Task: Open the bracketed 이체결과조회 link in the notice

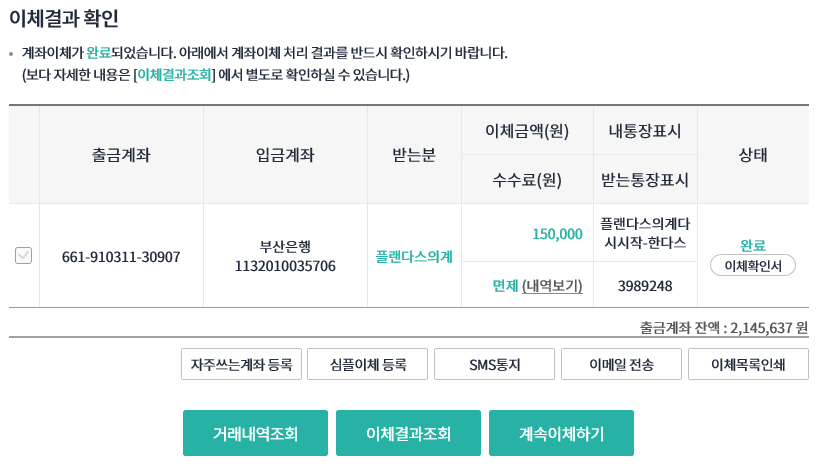Action: click(x=175, y=75)
